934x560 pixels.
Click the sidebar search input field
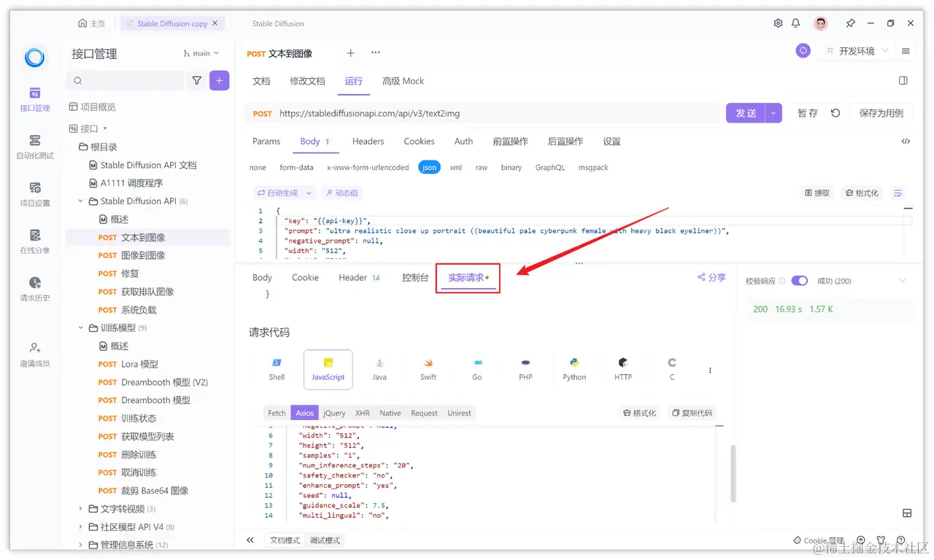point(125,81)
